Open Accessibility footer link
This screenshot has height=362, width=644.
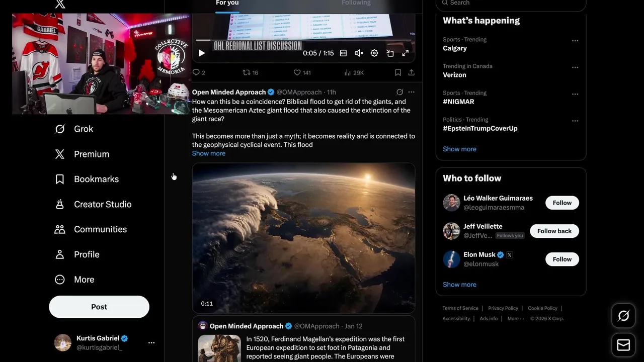click(x=456, y=318)
